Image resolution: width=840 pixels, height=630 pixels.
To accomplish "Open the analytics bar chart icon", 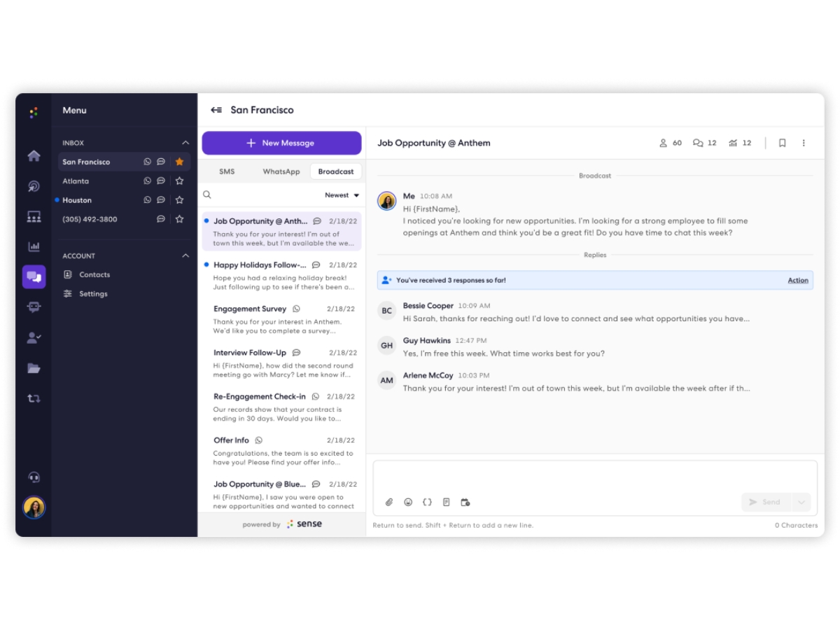I will click(x=34, y=246).
